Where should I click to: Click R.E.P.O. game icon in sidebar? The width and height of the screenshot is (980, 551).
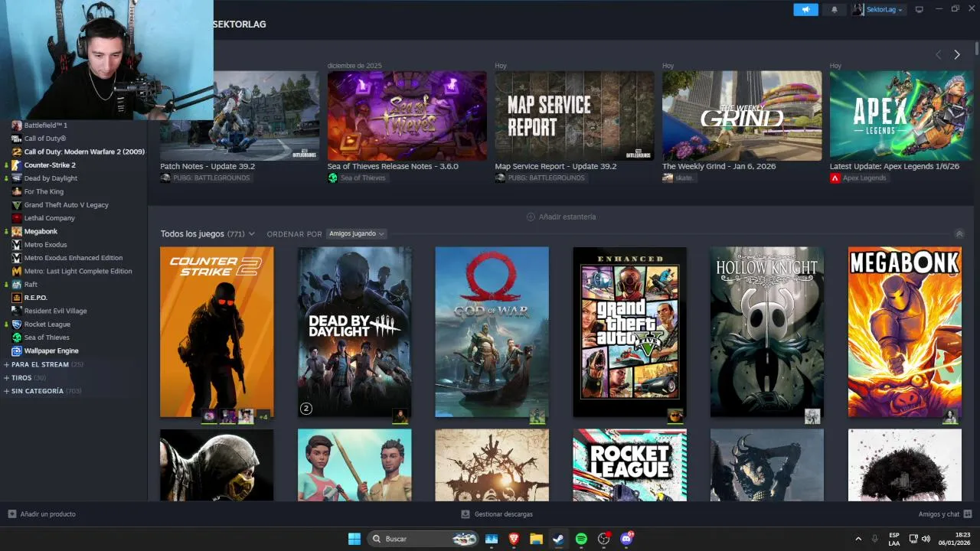click(x=17, y=298)
